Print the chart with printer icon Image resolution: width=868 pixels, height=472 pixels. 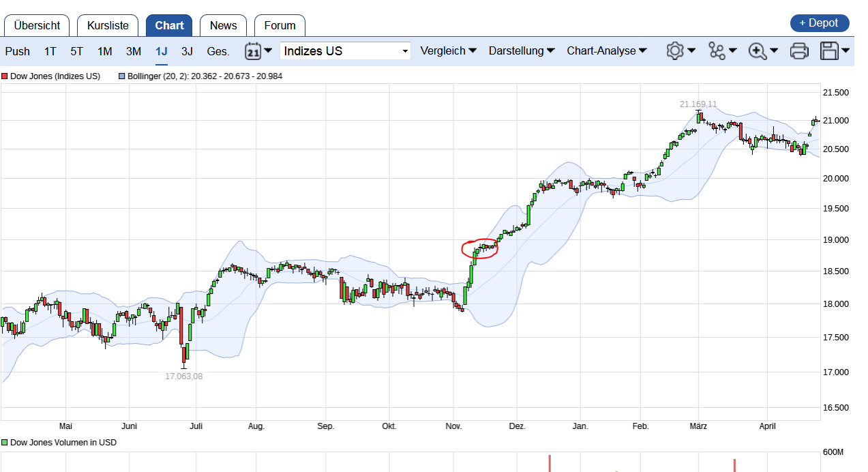coord(799,50)
